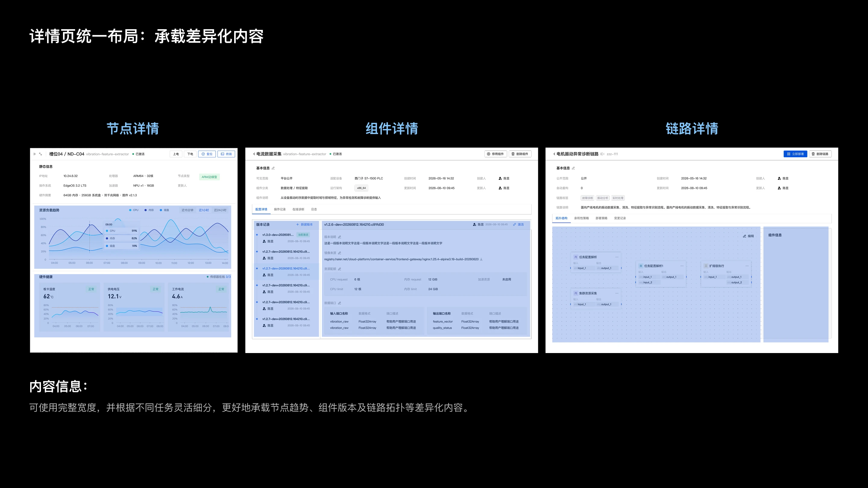Viewport: 868px width, 488px height.
Task: Click the 删除组件 button
Action: 520,154
